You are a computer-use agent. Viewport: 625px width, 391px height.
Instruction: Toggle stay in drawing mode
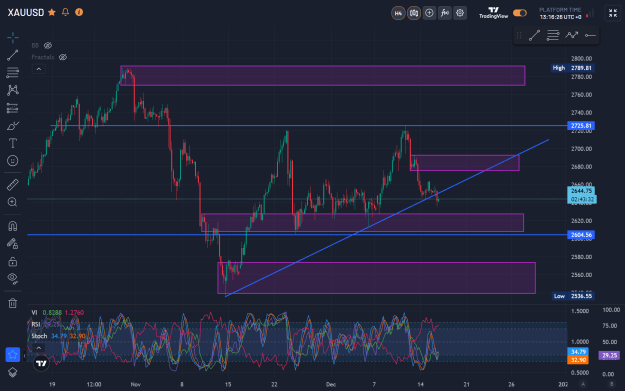click(x=12, y=244)
